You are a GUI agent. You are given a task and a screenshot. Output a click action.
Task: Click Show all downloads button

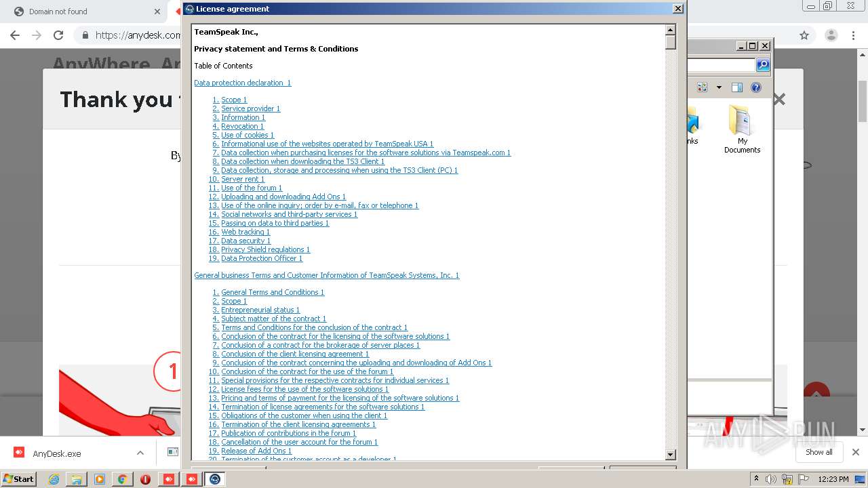(818, 452)
